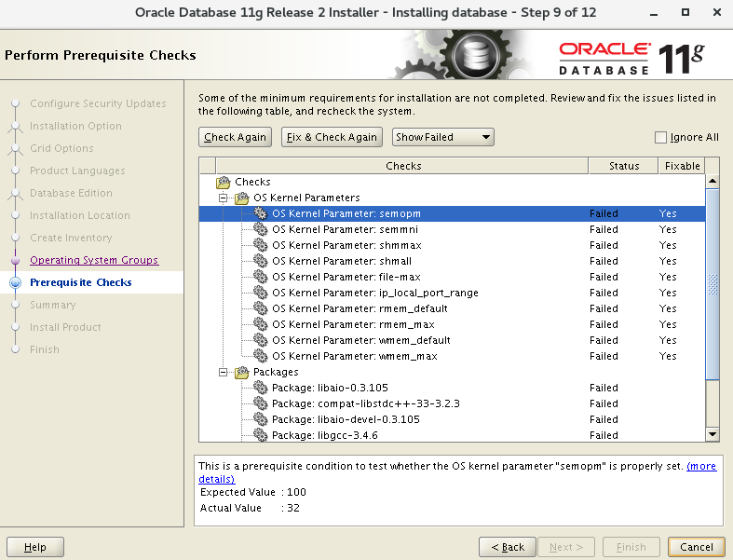Click the gear icon beside libaio-devel-0.3.105
The width and height of the screenshot is (733, 560).
click(261, 419)
